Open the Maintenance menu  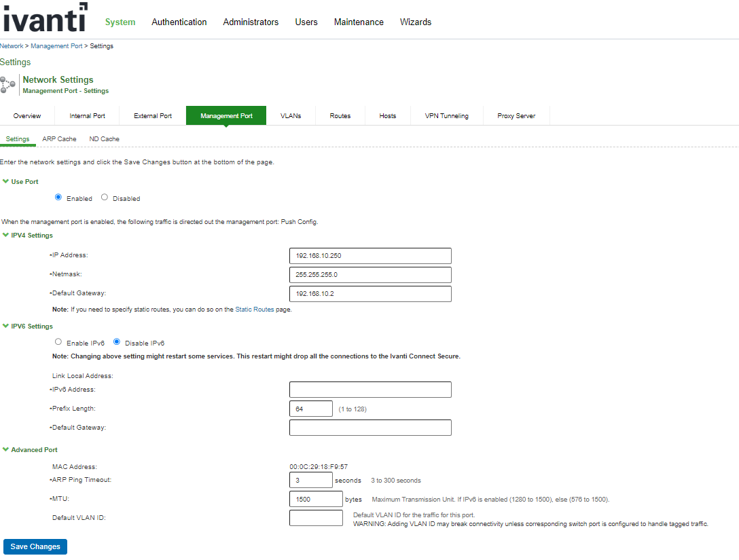coord(359,22)
